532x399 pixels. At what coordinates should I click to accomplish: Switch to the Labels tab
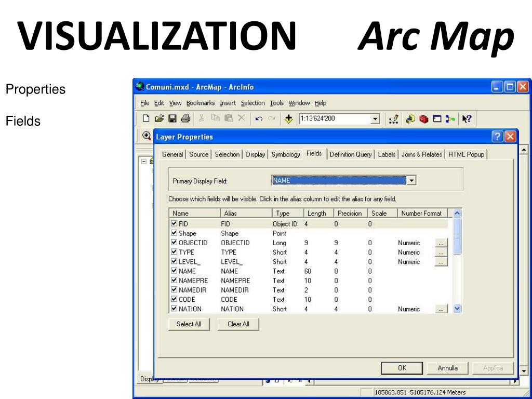click(x=387, y=154)
